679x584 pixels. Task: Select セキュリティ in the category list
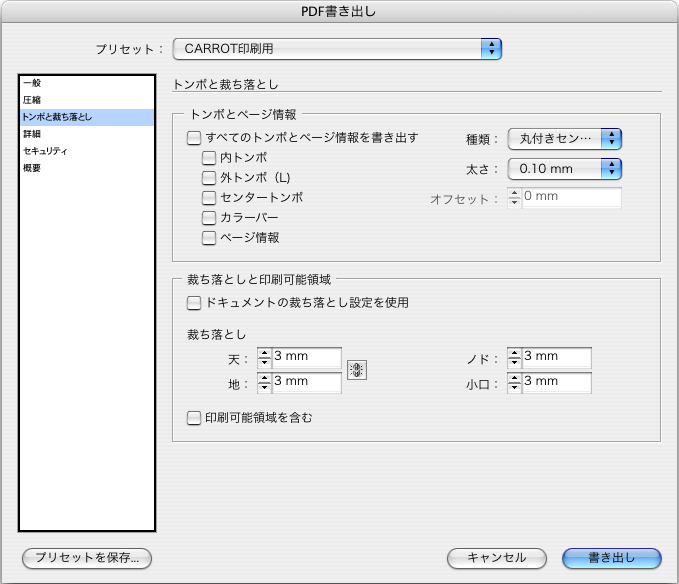coord(87,151)
